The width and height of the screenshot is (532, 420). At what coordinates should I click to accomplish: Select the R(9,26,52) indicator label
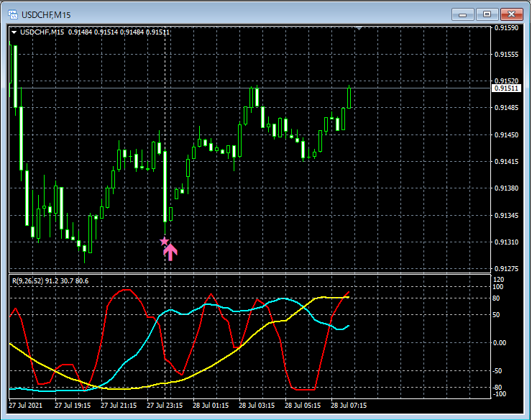(50, 280)
